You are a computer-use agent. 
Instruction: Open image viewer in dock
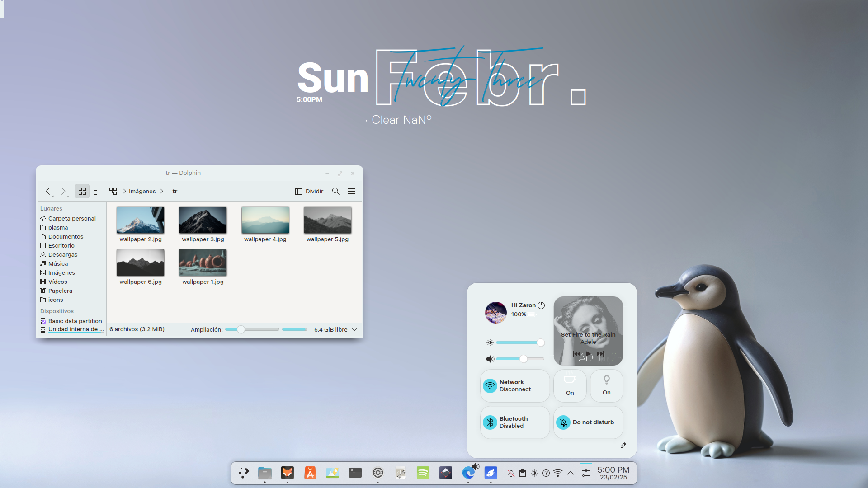(x=333, y=473)
